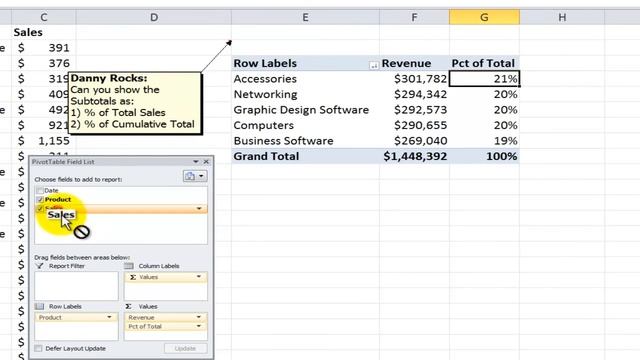Select the $301,782 revenue cell
Image resolution: width=640 pixels, height=360 pixels.
pos(414,79)
